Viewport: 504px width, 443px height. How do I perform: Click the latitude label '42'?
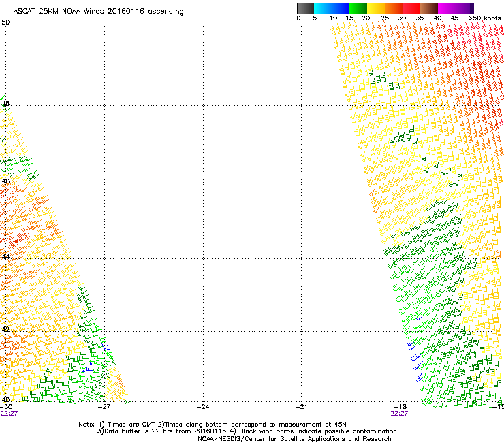click(5, 329)
